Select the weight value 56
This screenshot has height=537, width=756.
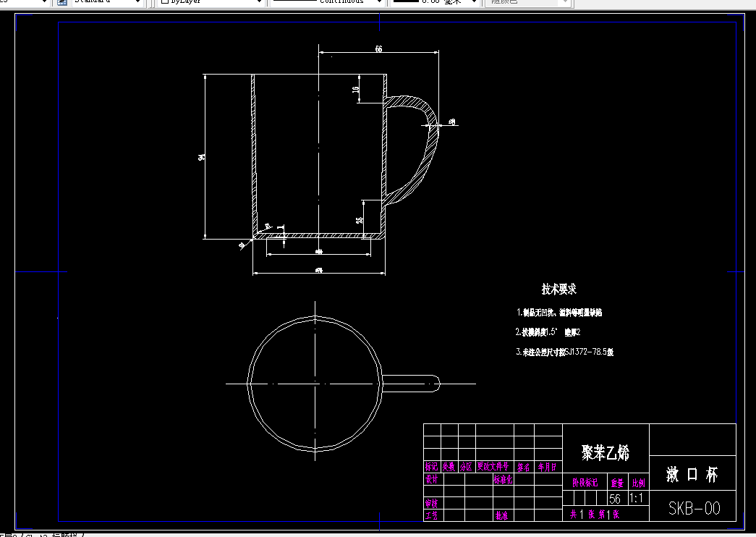click(615, 499)
